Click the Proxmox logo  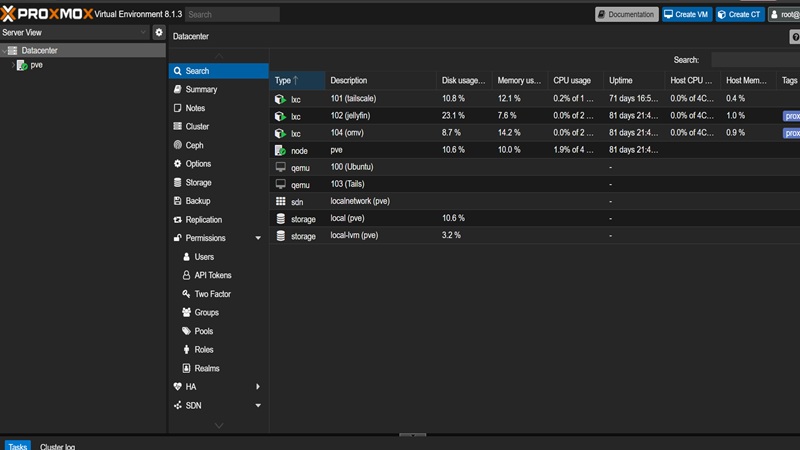pyautogui.click(x=47, y=14)
